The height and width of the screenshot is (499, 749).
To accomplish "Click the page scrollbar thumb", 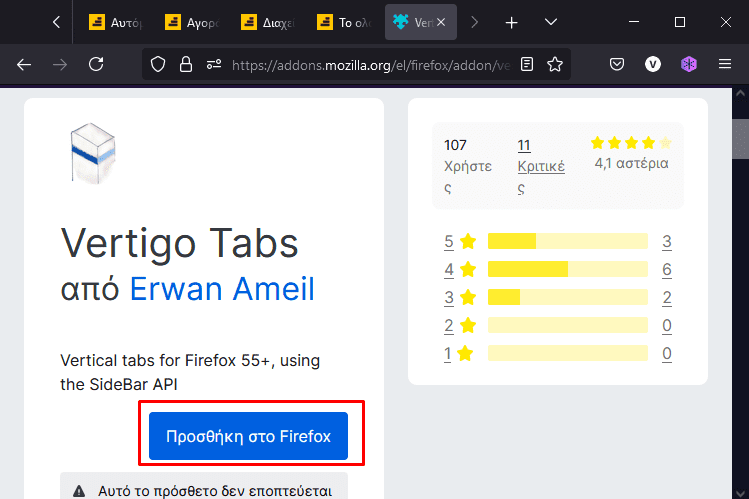I will point(740,138).
